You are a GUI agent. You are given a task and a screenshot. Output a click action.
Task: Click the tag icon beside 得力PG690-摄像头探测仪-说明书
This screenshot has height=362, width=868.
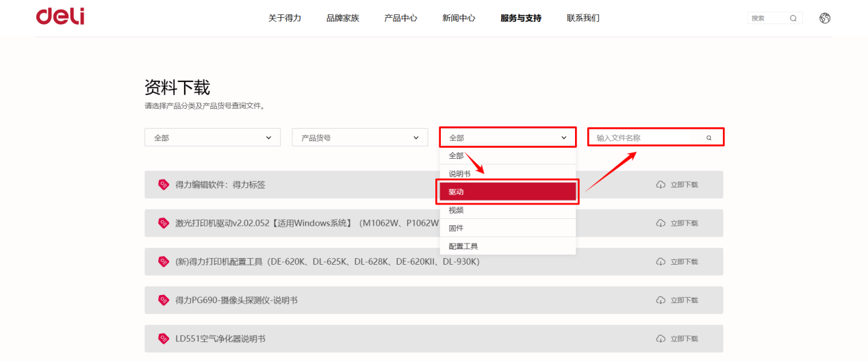(x=164, y=300)
